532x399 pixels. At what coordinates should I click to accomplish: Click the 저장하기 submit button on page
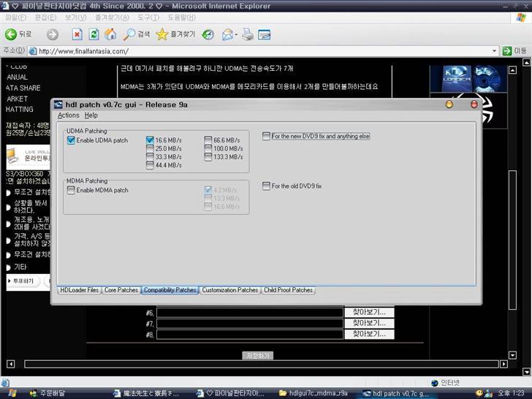click(x=258, y=356)
